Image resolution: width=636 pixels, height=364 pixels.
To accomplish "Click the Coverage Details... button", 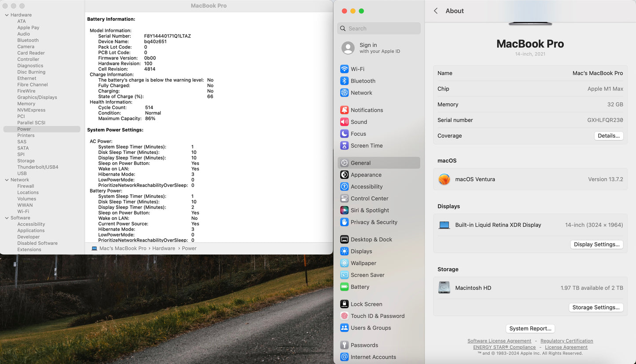I will (609, 136).
